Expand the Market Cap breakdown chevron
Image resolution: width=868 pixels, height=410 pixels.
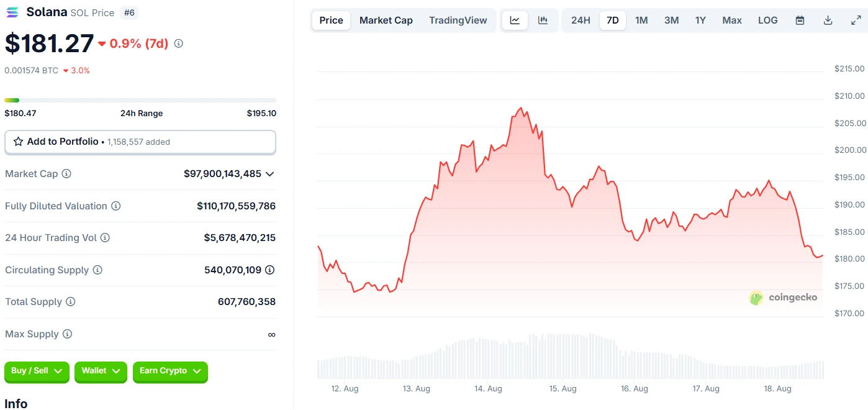(269, 174)
